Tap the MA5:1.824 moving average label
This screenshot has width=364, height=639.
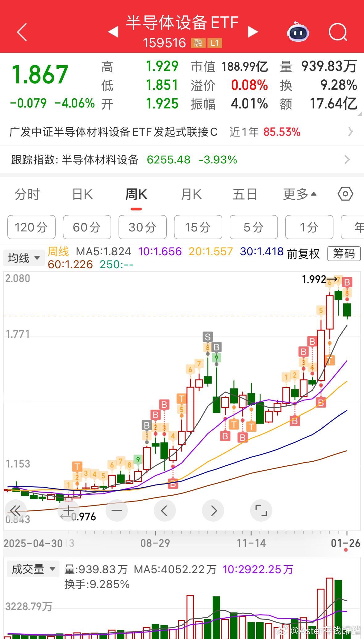[x=103, y=252]
